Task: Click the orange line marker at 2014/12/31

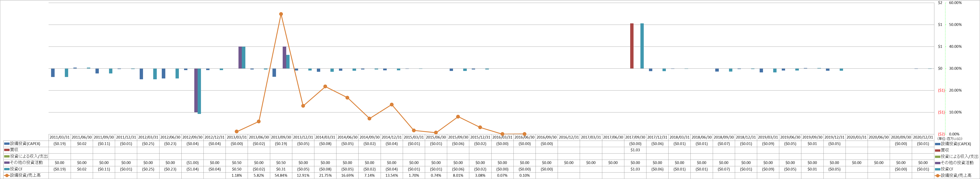Action: pos(391,105)
